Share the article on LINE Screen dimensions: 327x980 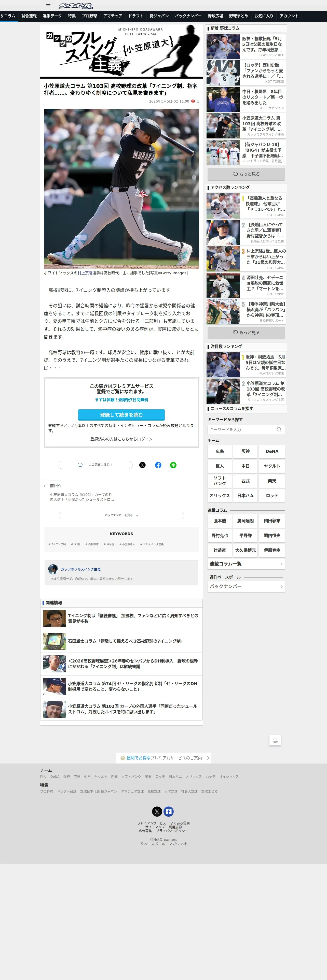tap(173, 465)
